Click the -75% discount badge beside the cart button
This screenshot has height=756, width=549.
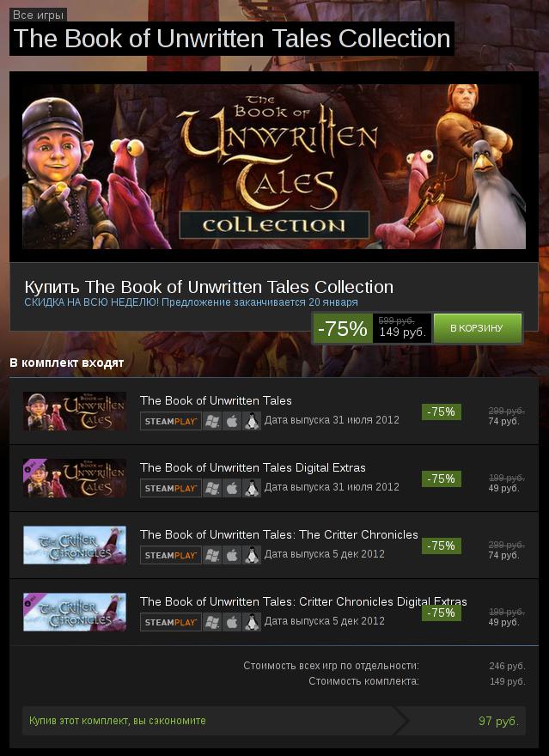(x=343, y=328)
